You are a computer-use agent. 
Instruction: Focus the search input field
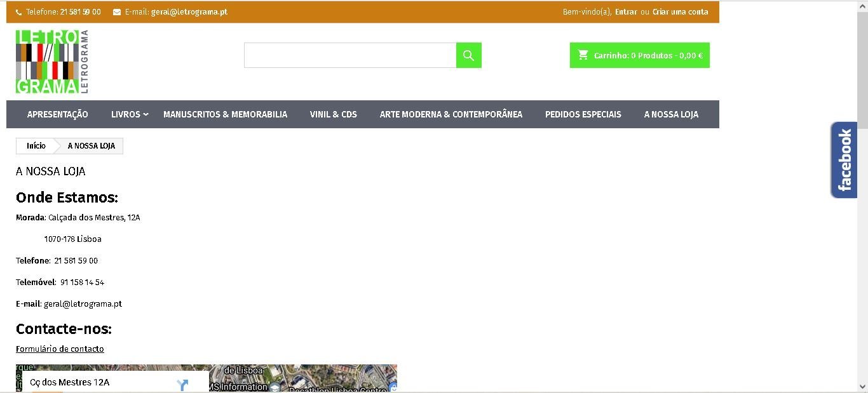350,55
